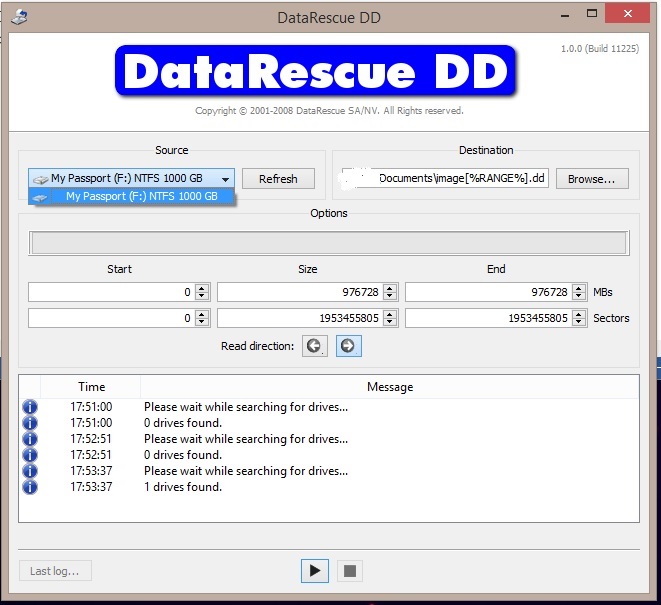
Task: Click the Destination path field
Action: [445, 178]
